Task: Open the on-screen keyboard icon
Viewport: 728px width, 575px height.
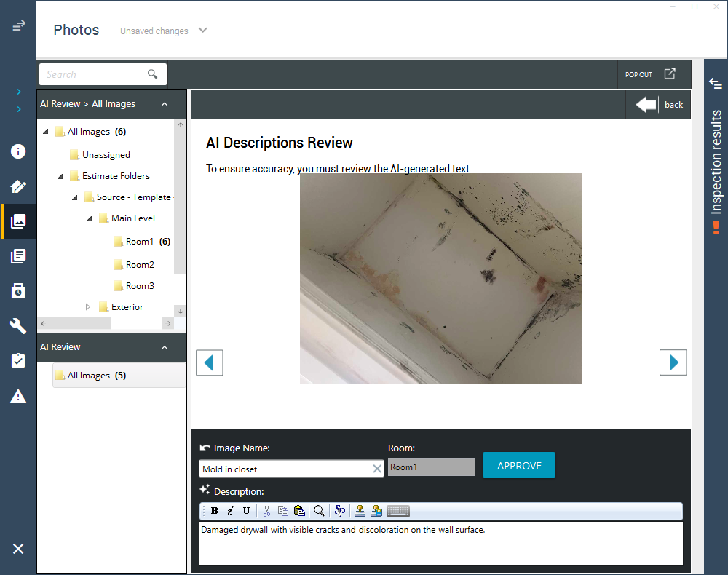Action: point(398,511)
